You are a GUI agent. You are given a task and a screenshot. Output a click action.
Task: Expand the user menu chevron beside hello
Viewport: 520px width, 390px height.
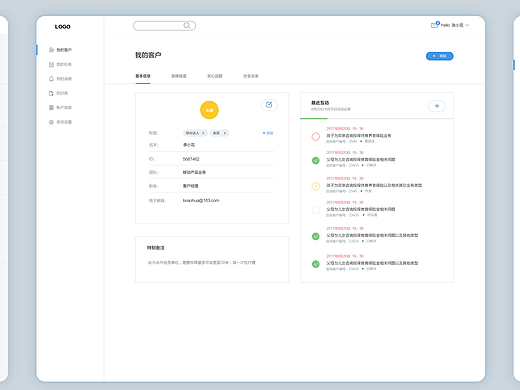coord(467,25)
